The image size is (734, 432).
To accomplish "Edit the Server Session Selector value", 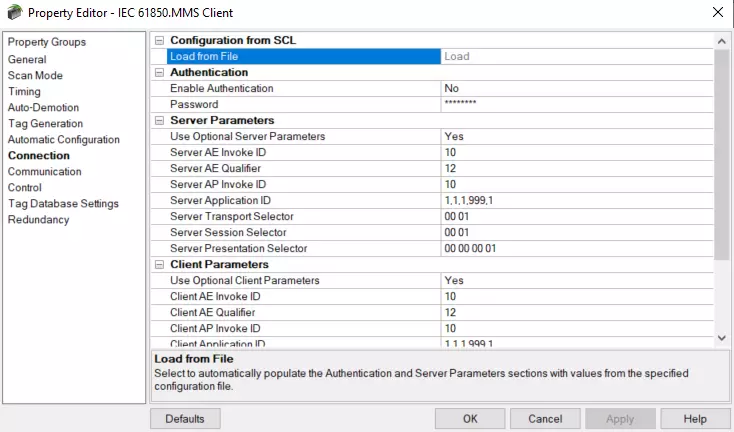I will coord(577,233).
